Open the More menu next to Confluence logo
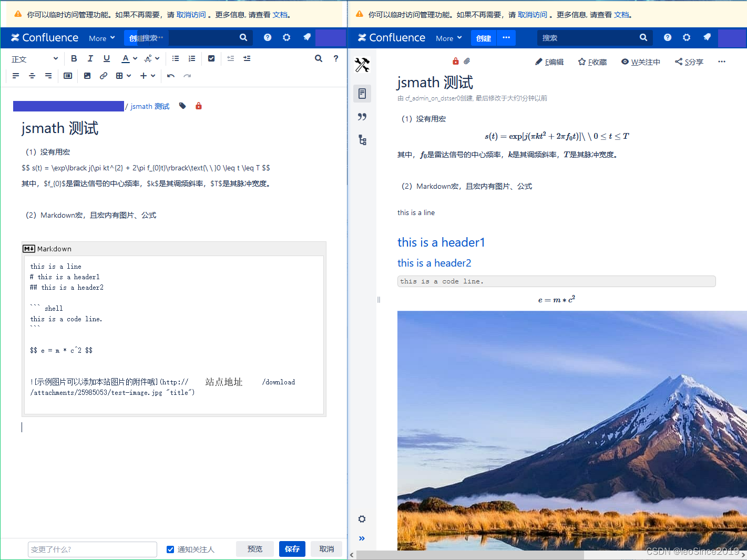The image size is (747, 560). (101, 38)
